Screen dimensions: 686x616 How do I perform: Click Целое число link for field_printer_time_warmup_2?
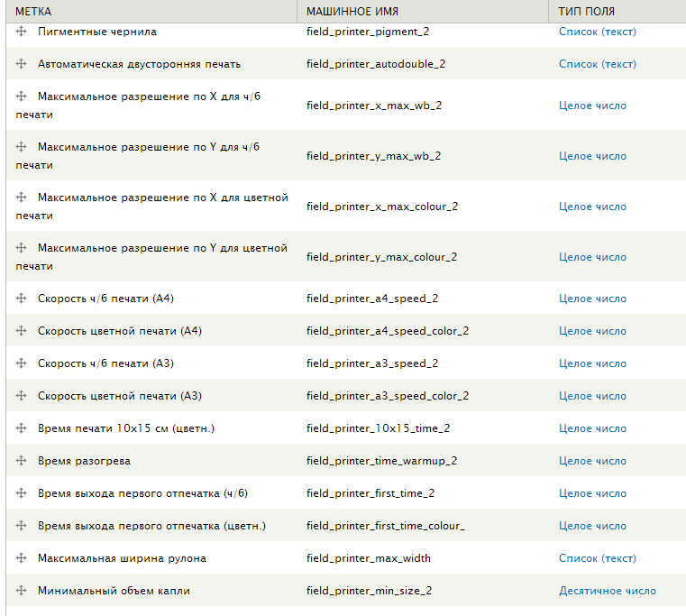pyautogui.click(x=592, y=461)
